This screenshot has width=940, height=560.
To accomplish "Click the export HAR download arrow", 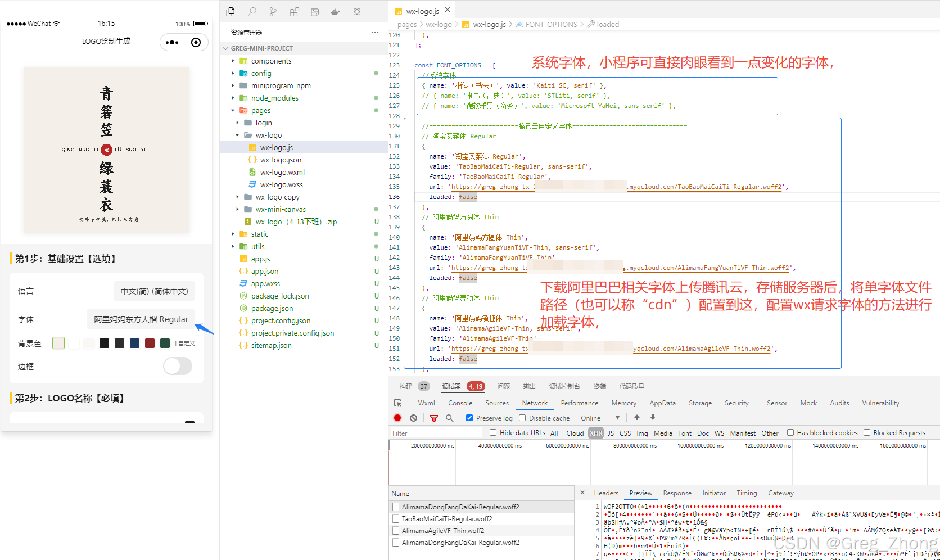I will click(653, 418).
